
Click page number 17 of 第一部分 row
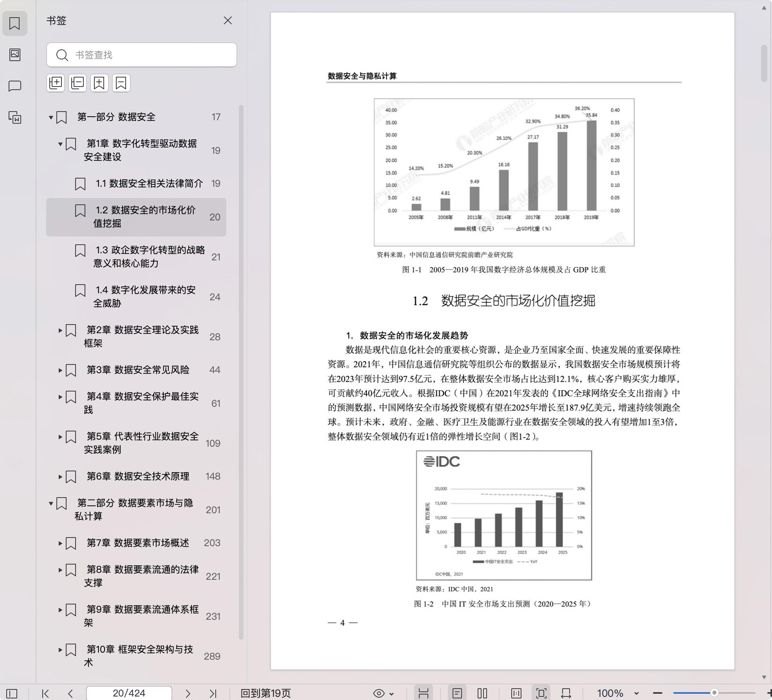click(216, 117)
